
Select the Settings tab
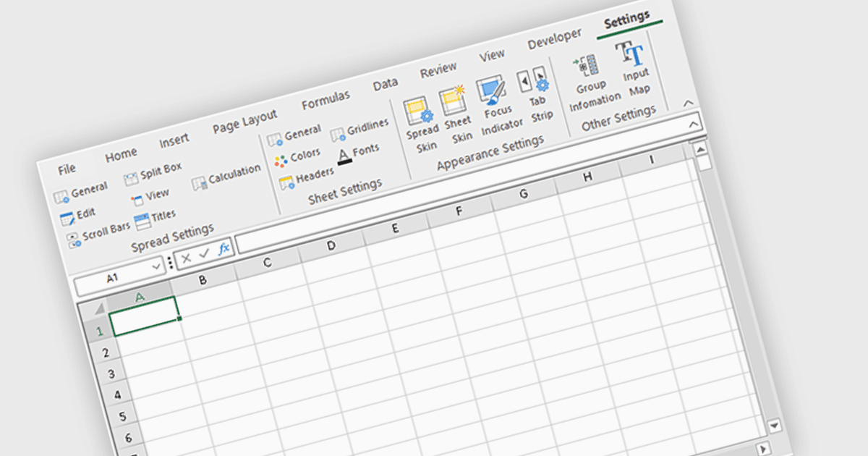pyautogui.click(x=626, y=20)
